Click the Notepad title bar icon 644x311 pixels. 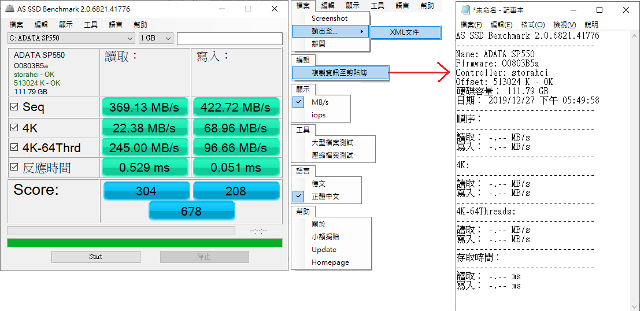[x=465, y=10]
